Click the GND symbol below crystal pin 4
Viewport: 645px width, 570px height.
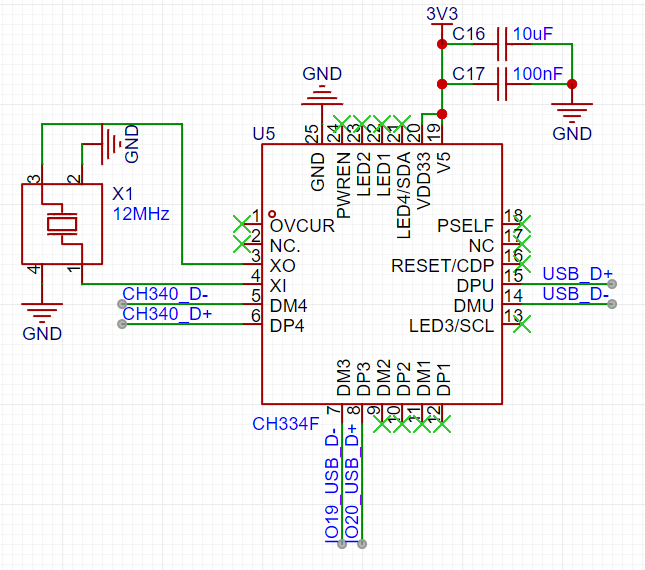point(42,313)
